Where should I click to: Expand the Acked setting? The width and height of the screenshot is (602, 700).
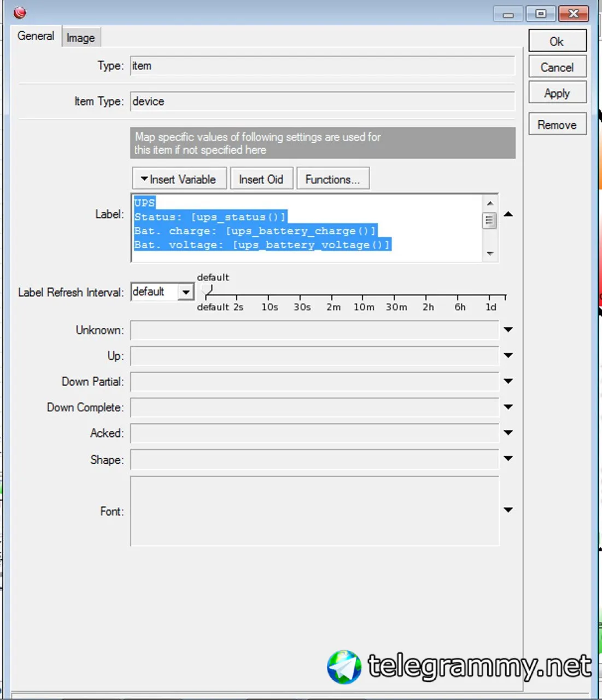point(508,433)
